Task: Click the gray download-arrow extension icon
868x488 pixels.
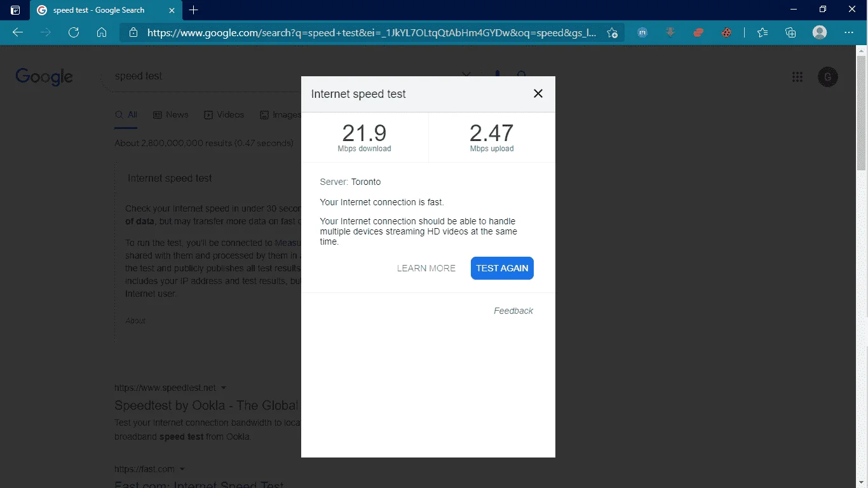Action: pyautogui.click(x=670, y=32)
